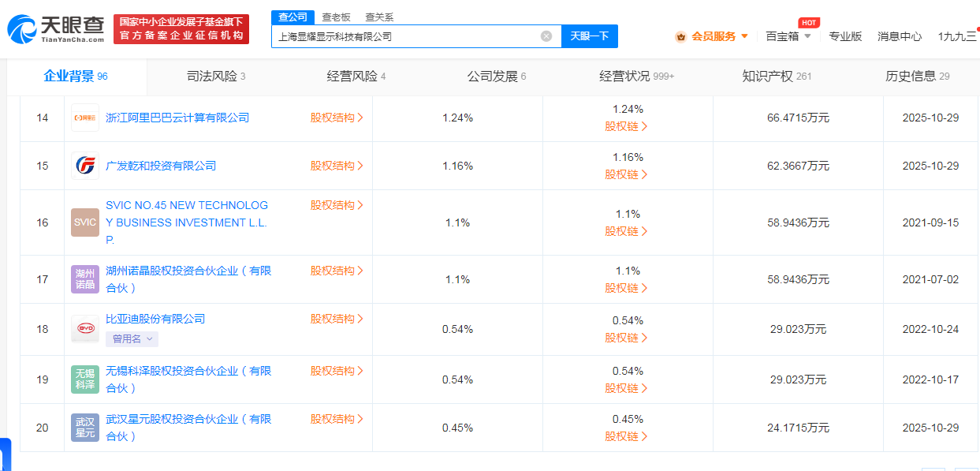
Task: Open 股权链 for SVIC NO.45 row
Action: click(x=627, y=231)
